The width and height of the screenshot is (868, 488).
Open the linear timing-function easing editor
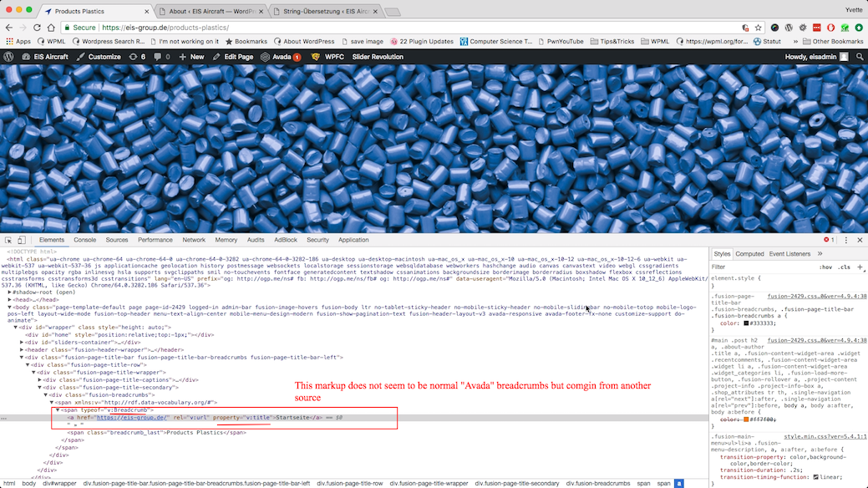pos(816,477)
